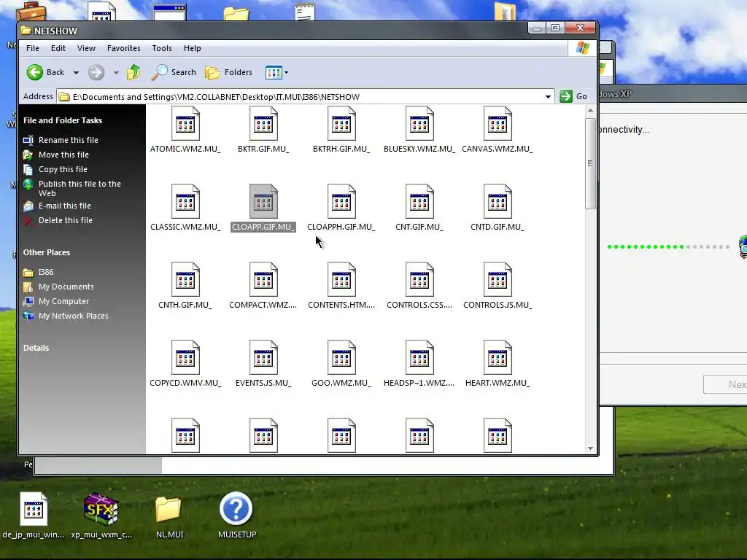Select file CONTROLS.JS.MU_

(x=498, y=286)
